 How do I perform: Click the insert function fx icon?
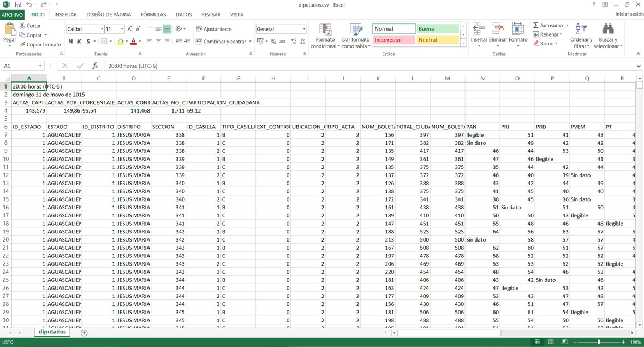95,66
